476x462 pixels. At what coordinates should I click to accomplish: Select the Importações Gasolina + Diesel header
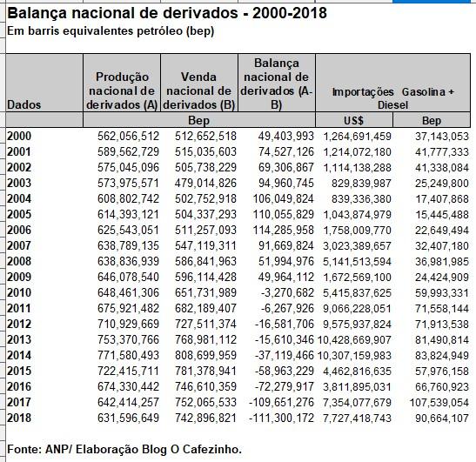tap(392, 83)
